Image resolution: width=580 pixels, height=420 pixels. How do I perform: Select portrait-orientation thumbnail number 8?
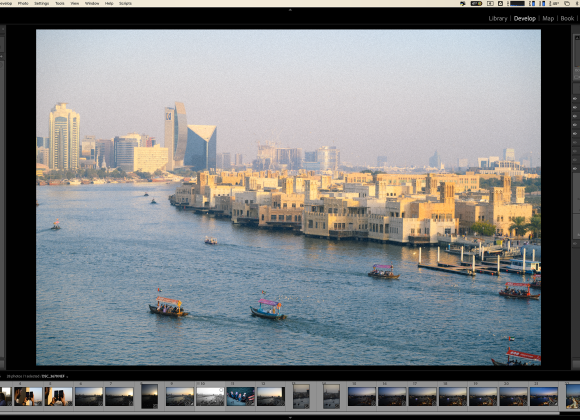pyautogui.click(x=149, y=396)
